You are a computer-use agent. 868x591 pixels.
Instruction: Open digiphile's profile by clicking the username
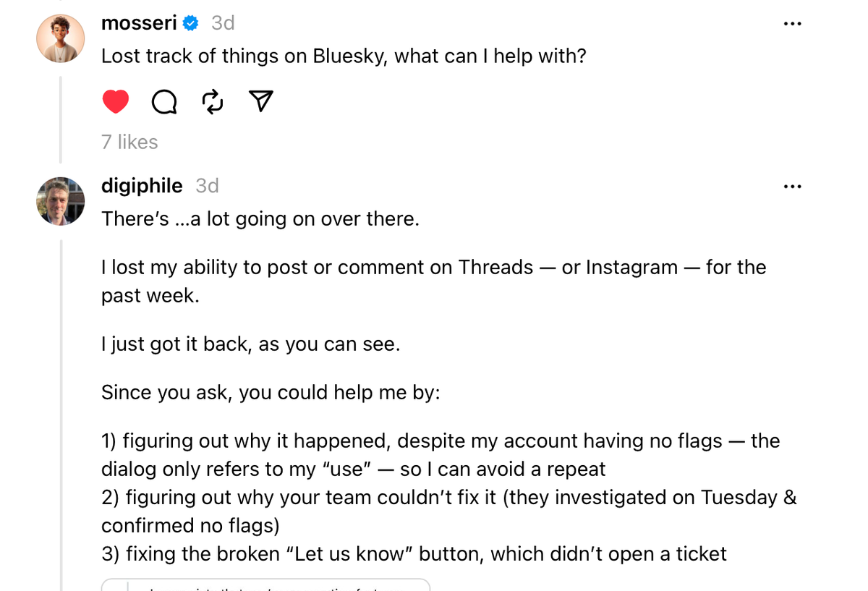(142, 186)
